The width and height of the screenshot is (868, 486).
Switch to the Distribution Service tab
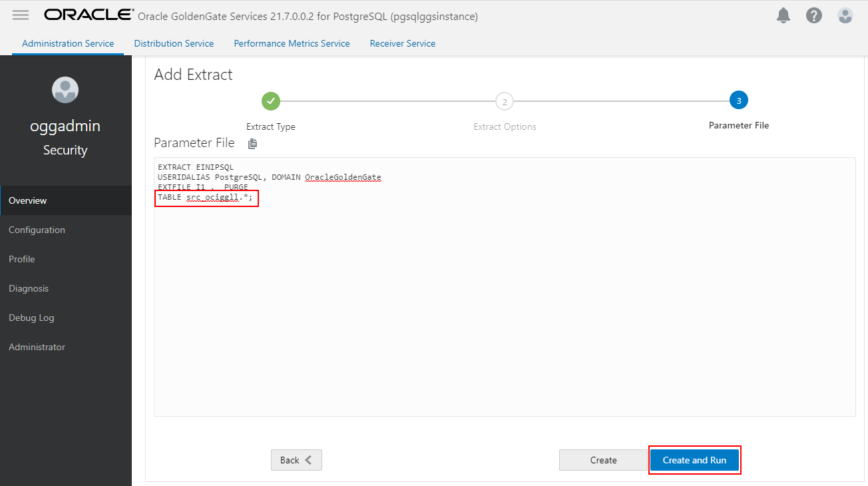(174, 43)
